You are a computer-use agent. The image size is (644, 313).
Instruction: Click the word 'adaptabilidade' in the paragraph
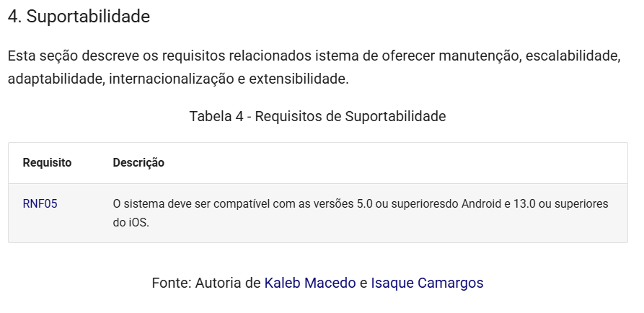[x=55, y=79]
